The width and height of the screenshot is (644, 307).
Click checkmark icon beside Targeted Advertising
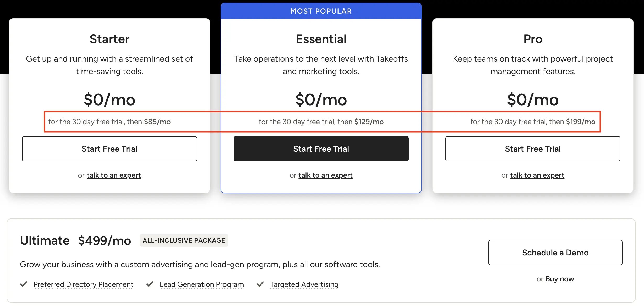point(260,284)
